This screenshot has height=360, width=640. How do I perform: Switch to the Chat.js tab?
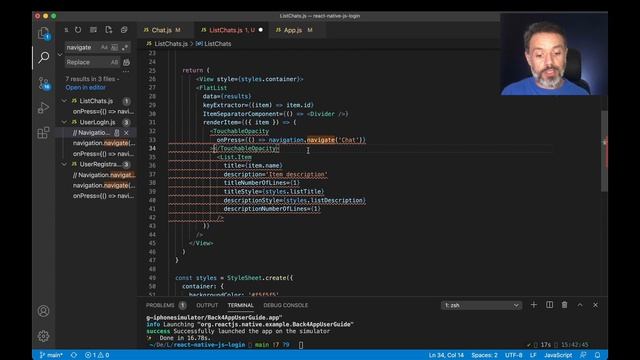coord(166,30)
